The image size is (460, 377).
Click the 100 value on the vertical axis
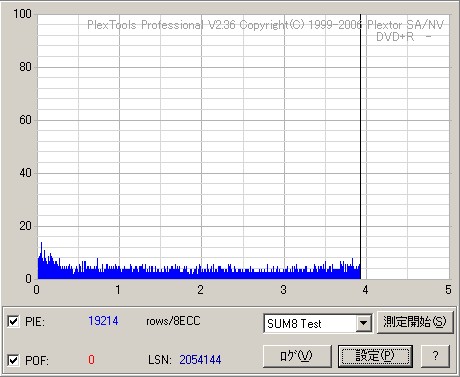[22, 14]
